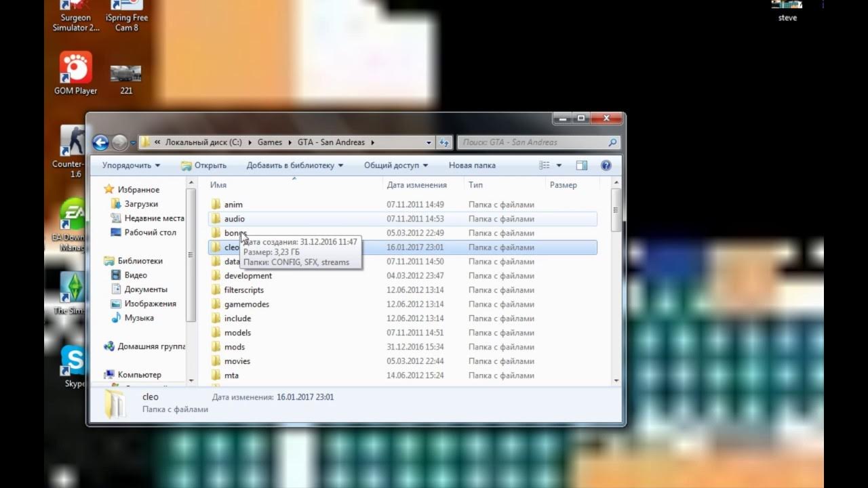
Task: Click the GTA - San Andreas breadcrumb
Action: (331, 142)
